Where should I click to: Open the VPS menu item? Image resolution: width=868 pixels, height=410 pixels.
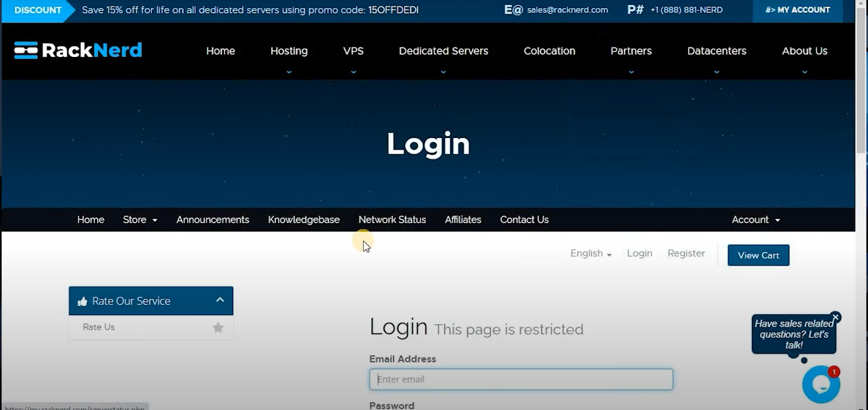click(x=353, y=51)
